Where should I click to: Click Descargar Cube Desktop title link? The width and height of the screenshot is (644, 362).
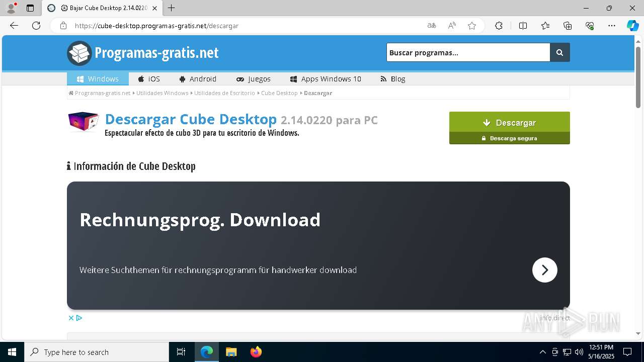191,120
